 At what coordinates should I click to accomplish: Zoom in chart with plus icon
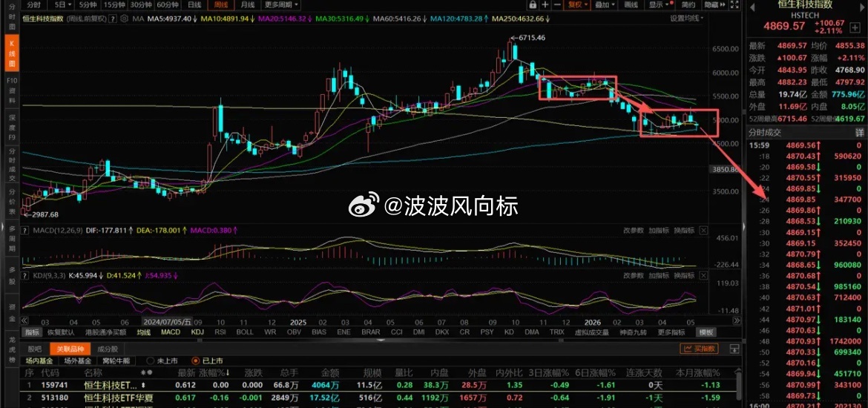(545, 5)
